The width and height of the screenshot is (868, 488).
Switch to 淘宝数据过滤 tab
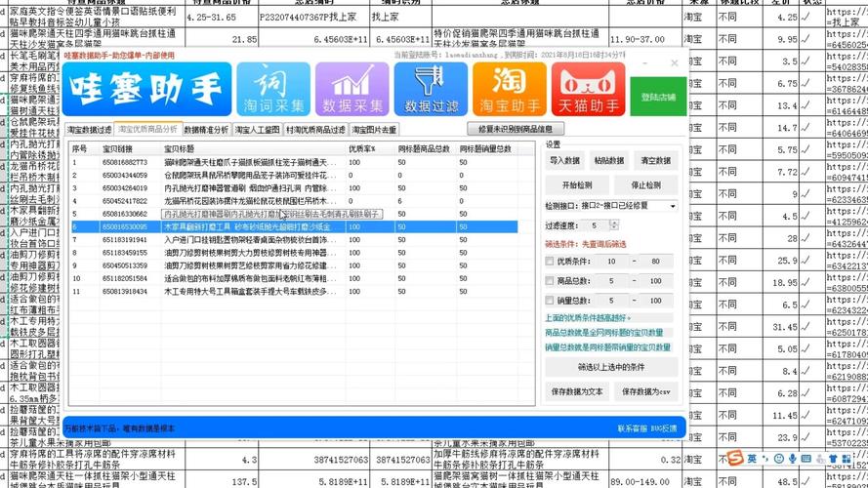89,130
